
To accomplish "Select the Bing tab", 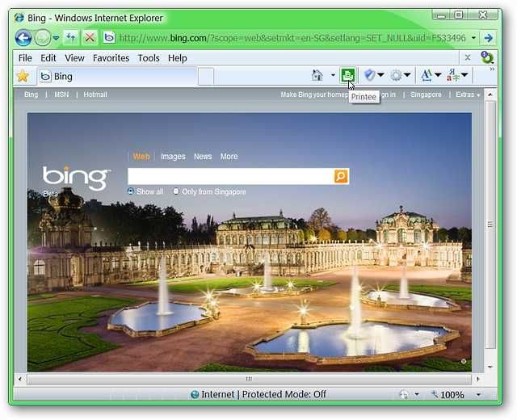I will point(117,77).
